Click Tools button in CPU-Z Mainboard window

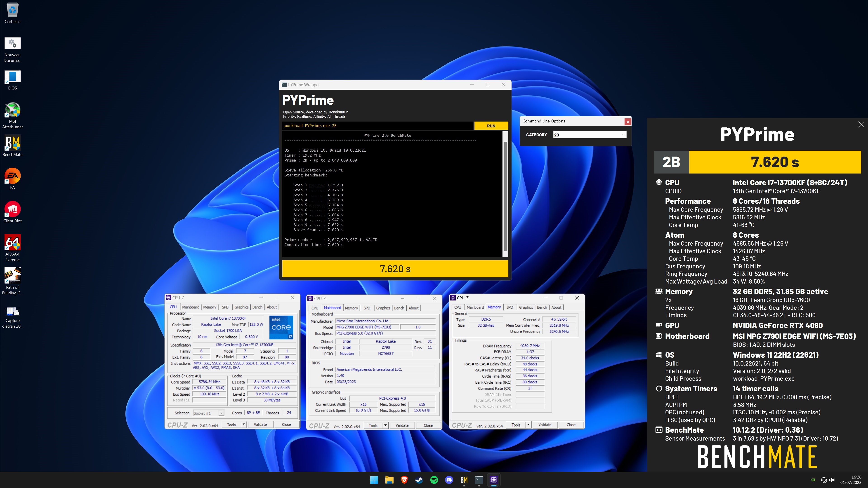click(373, 425)
